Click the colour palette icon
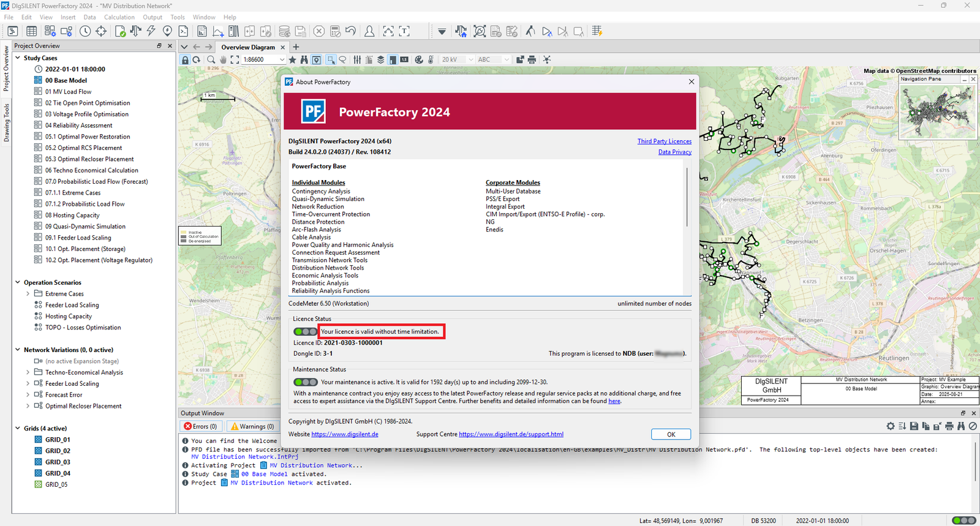The height and width of the screenshot is (526, 980). pos(419,59)
